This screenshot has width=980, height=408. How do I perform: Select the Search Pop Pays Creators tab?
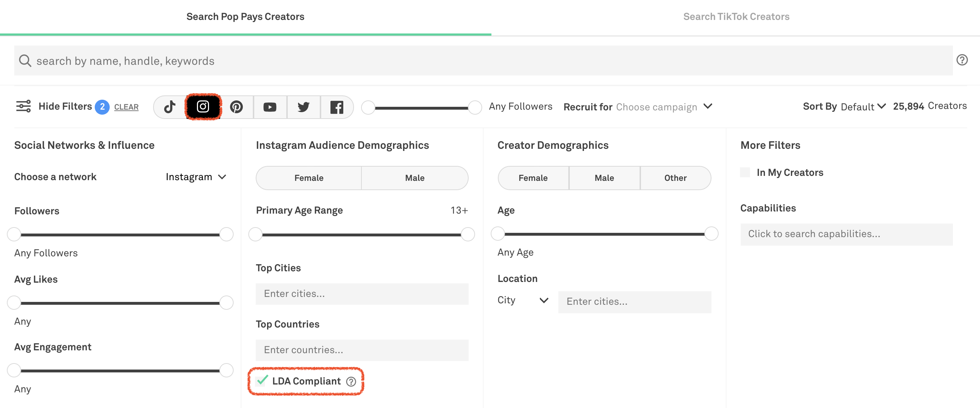pyautogui.click(x=245, y=16)
